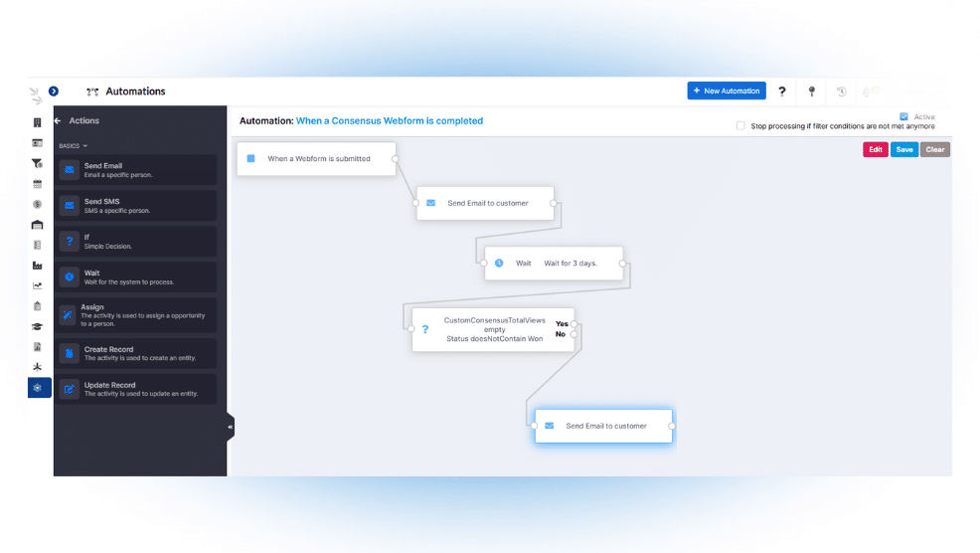Screen dimensions: 980x553
Task: Expand the sidebar with the circular arrow icon
Action: click(x=54, y=92)
